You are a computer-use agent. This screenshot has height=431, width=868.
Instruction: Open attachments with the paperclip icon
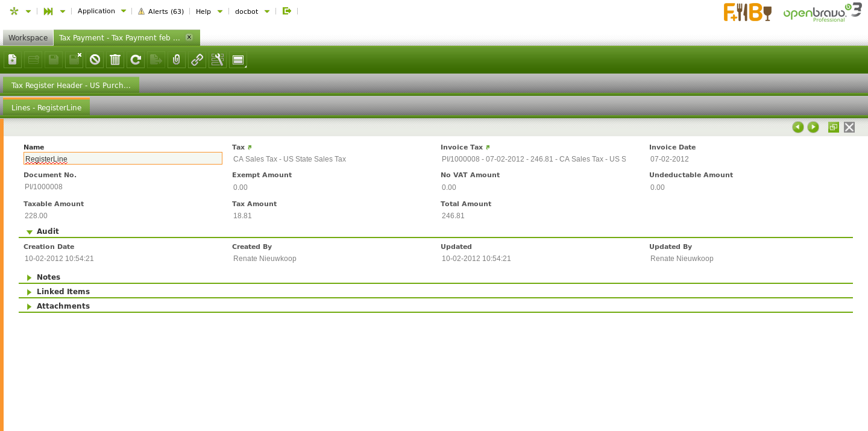177,60
